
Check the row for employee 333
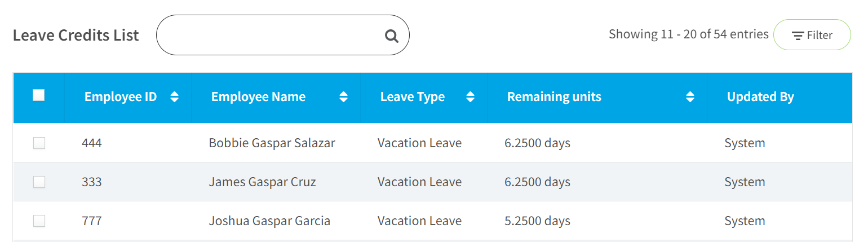click(x=39, y=182)
